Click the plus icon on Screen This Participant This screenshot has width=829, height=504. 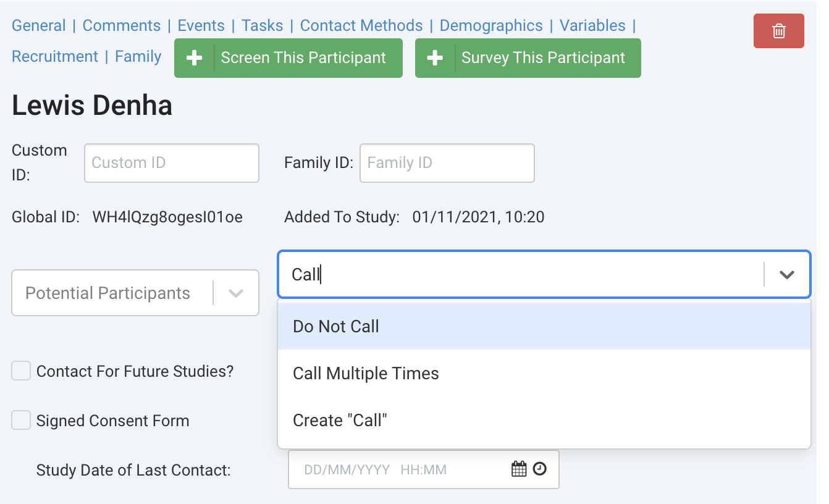coord(195,58)
